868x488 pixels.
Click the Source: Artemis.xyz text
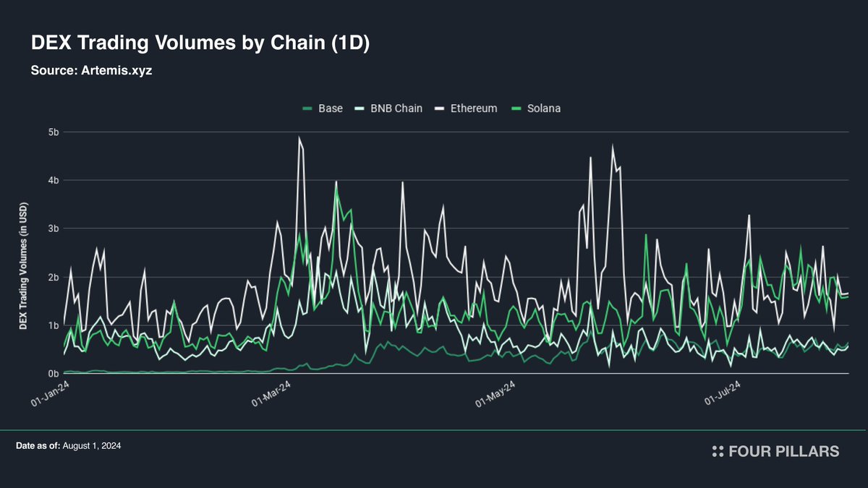point(91,72)
